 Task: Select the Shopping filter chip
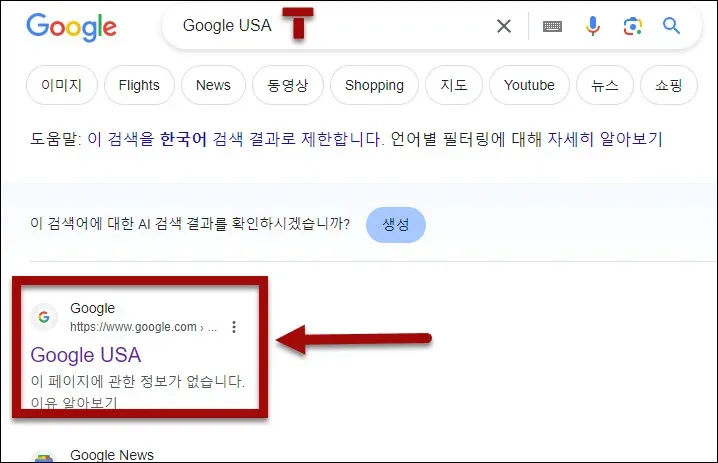click(x=375, y=85)
